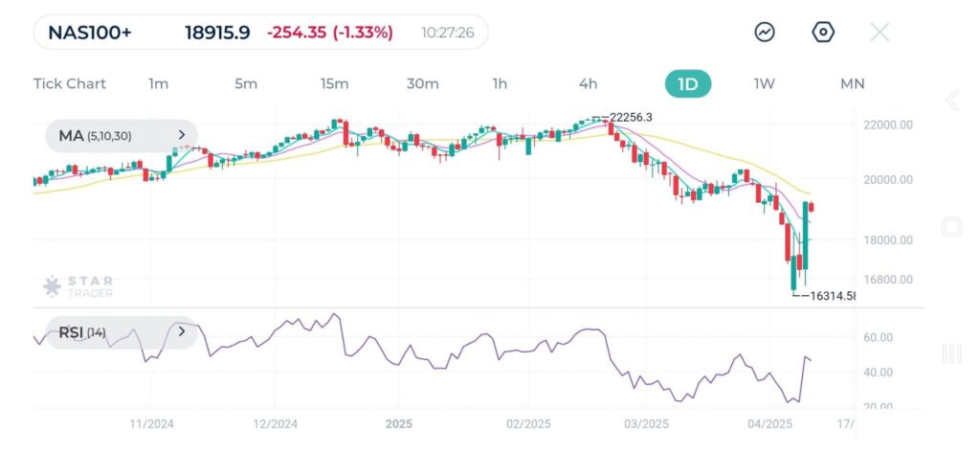Close the NAS100+ chart view

tap(880, 32)
